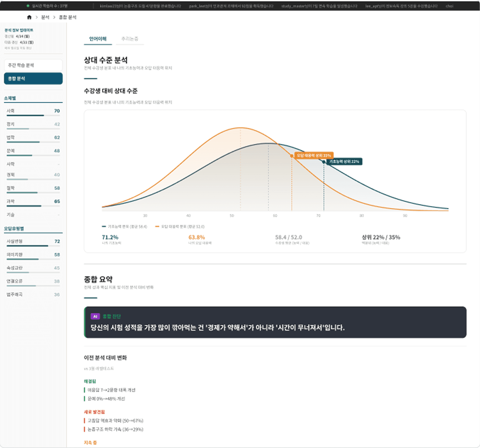Switch to the 추리논증 tab
This screenshot has height=448, width=480.
[130, 39]
